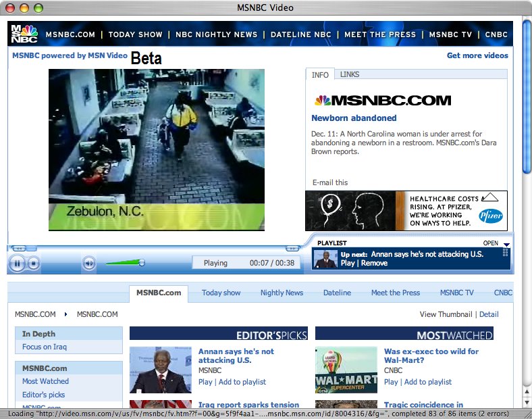Click the scrollbar up arrow
Screen dimensions: 532x419
[x=527, y=392]
